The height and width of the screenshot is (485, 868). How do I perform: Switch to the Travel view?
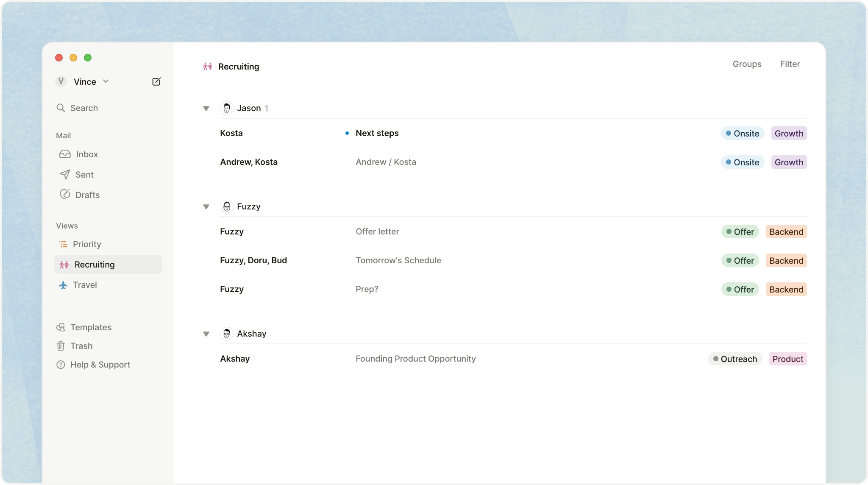(108, 285)
